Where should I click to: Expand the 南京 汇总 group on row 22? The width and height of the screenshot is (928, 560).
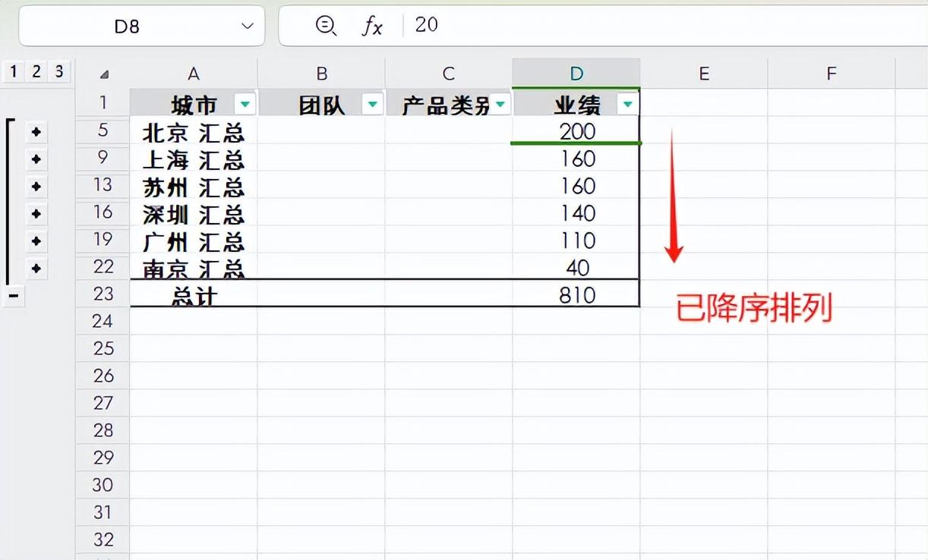pyautogui.click(x=36, y=268)
